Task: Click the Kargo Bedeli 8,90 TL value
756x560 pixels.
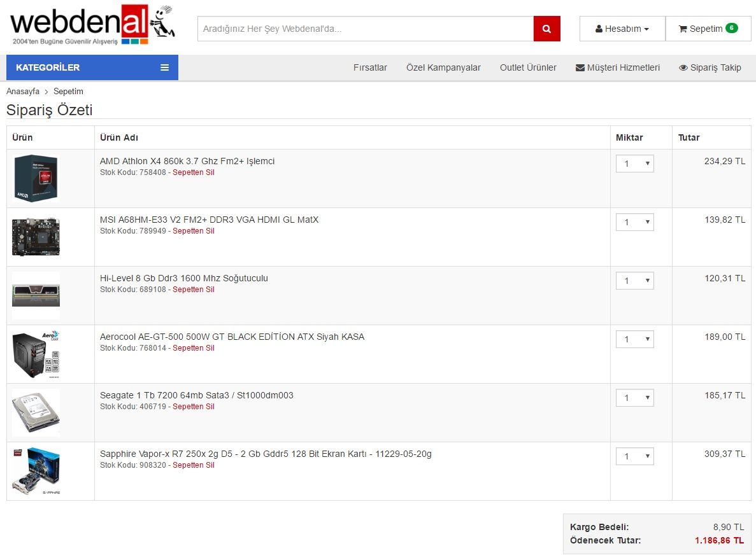Action: pos(729,528)
